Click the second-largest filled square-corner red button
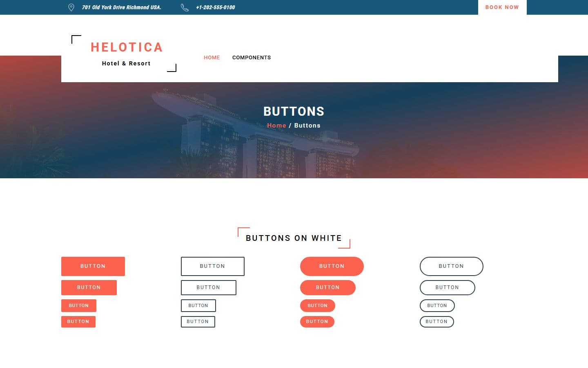588x368 pixels. (89, 287)
